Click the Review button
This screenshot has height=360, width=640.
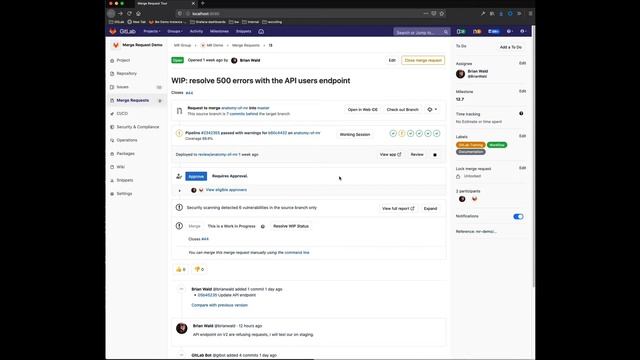click(417, 155)
